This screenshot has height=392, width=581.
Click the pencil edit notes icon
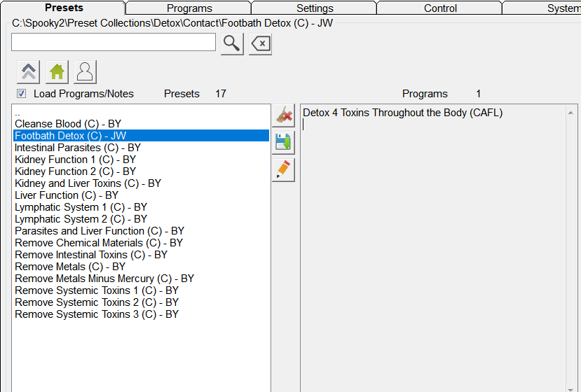tap(284, 169)
